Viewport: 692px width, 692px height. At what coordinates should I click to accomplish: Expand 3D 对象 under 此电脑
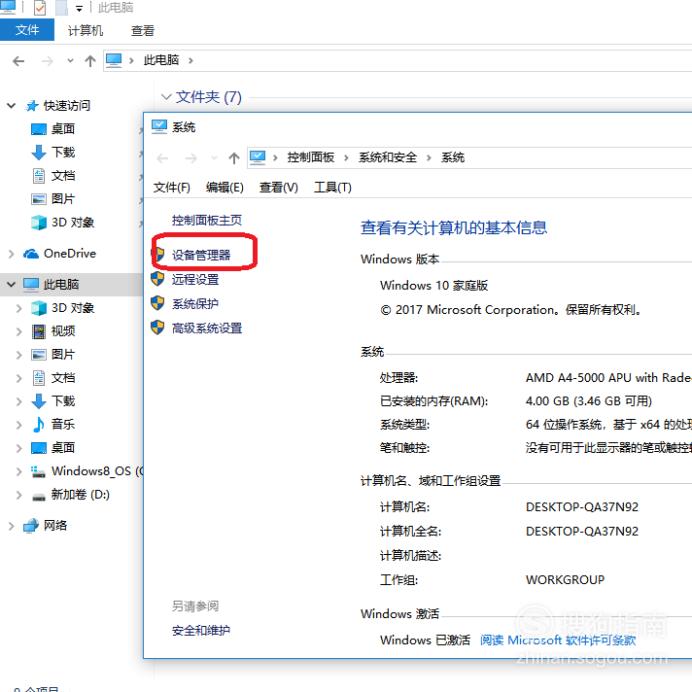[19, 308]
